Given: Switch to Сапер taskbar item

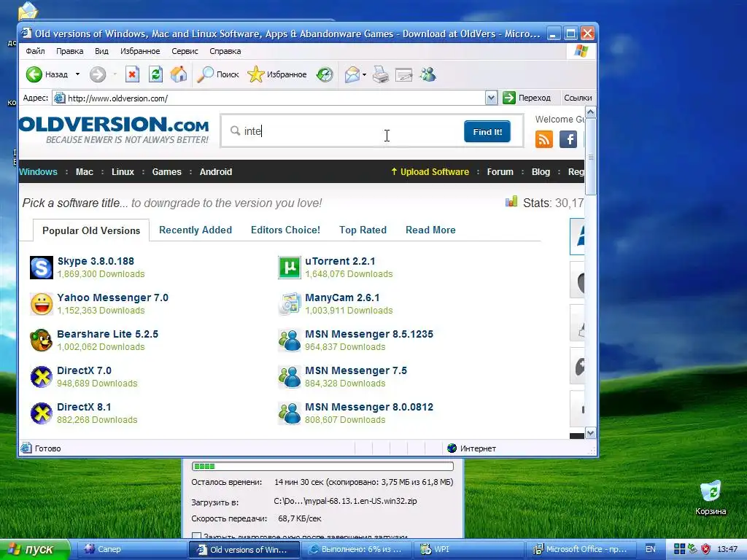Looking at the screenshot, I should click(x=132, y=549).
